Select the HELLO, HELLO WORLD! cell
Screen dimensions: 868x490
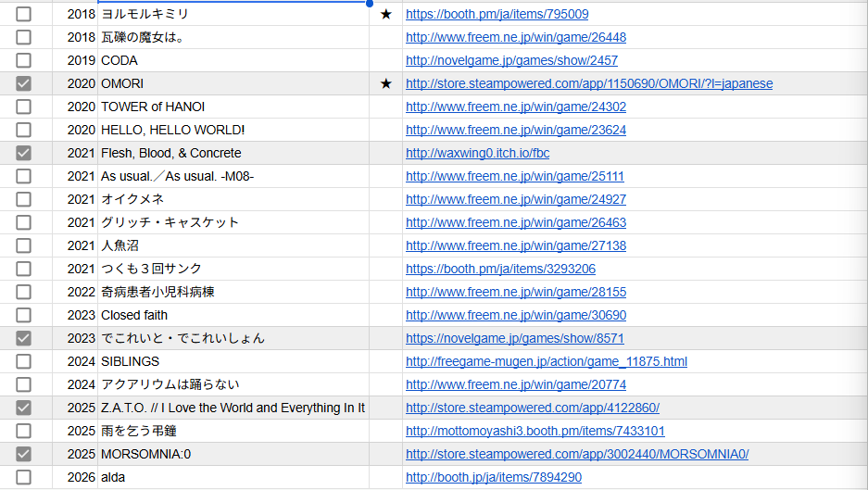click(x=233, y=130)
